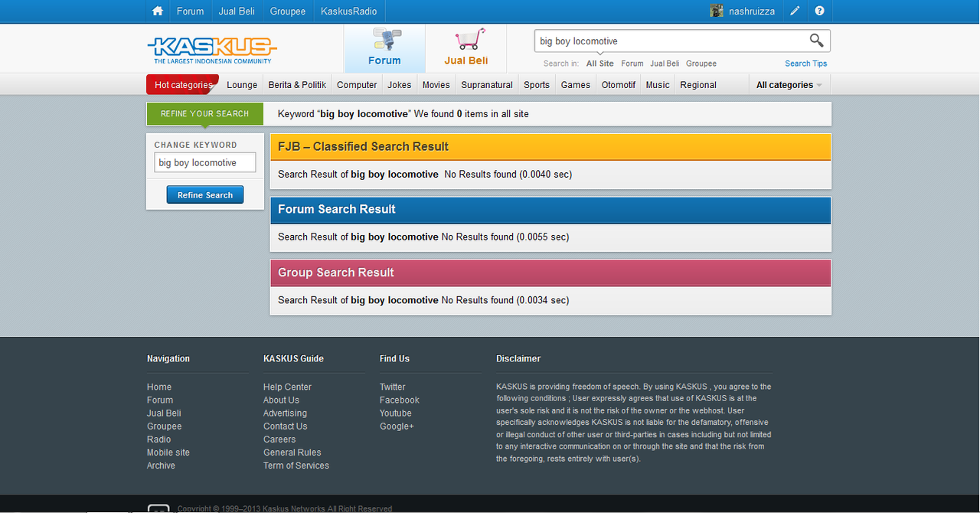The height and width of the screenshot is (513, 980).
Task: Open footer Home link
Action: click(159, 387)
